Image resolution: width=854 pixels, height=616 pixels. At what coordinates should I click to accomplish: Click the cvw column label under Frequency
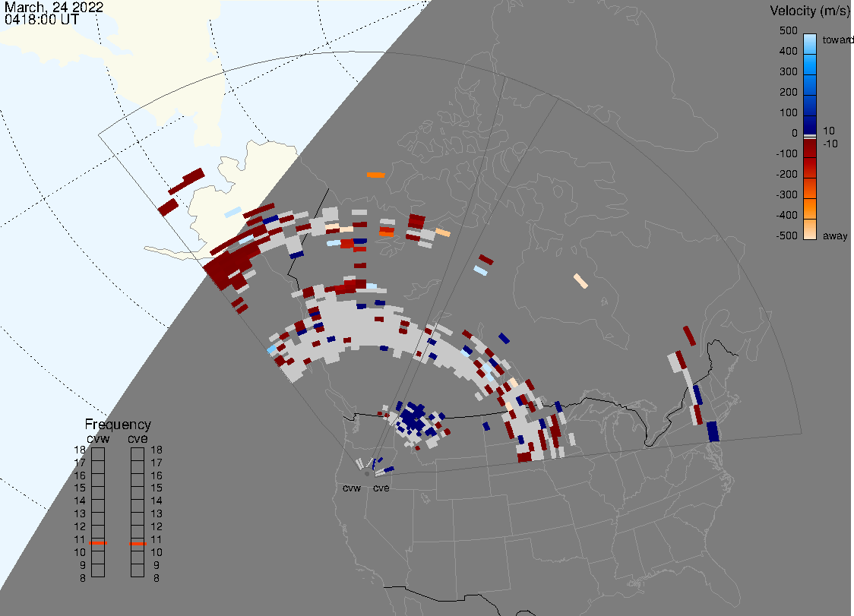(x=98, y=438)
